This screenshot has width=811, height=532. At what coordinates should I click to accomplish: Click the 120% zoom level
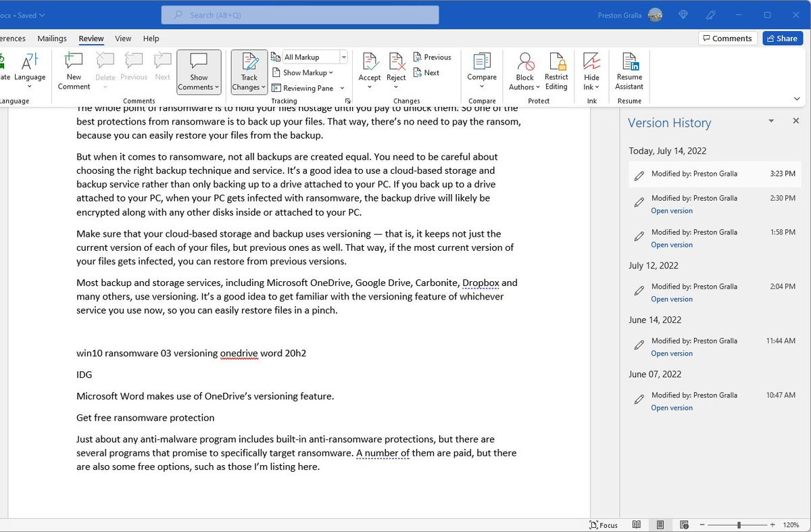point(791,525)
